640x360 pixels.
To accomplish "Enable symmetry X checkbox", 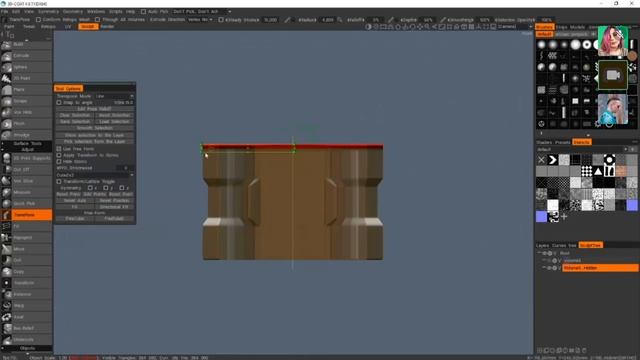I will tap(90, 188).
